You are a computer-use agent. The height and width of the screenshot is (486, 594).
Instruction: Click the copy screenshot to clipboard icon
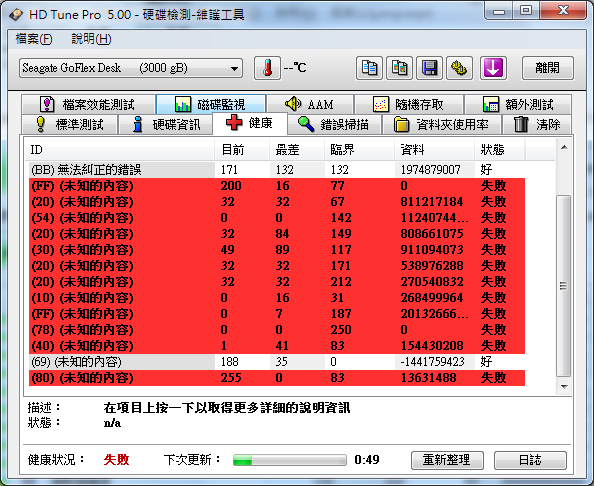399,68
